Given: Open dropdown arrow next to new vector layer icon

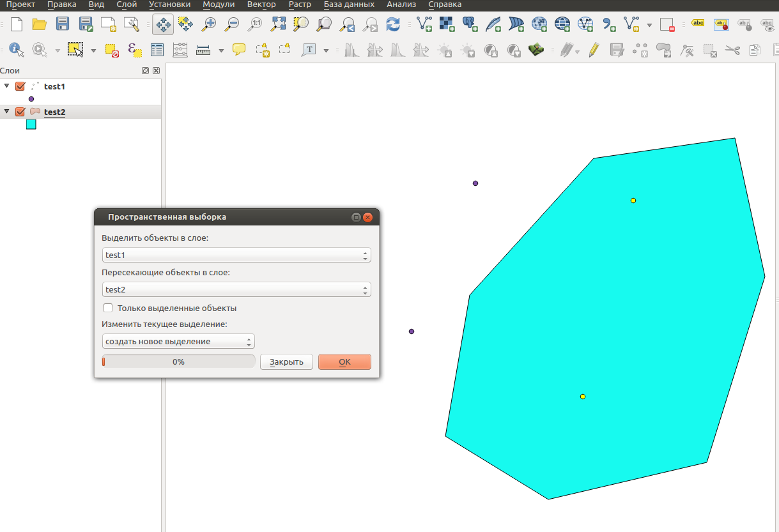Looking at the screenshot, I should (x=649, y=26).
